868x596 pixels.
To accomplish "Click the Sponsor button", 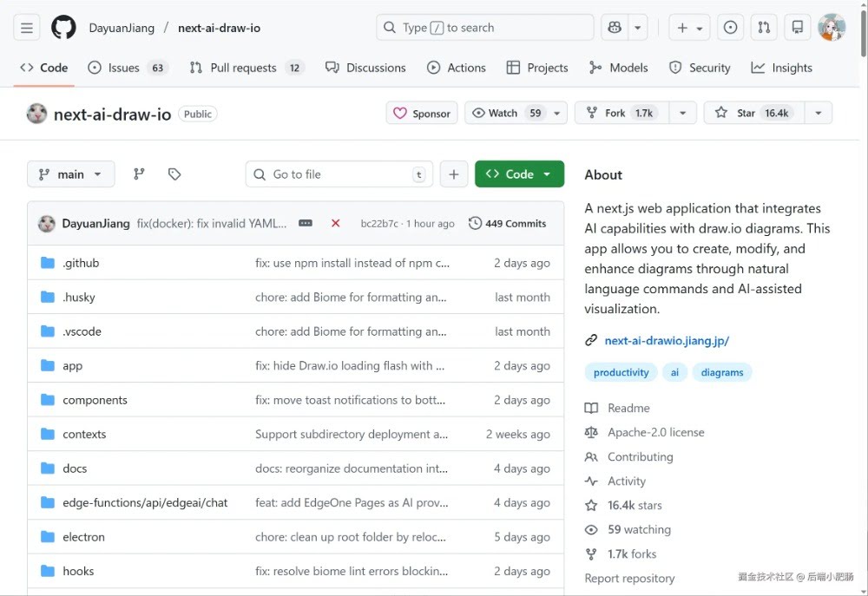I will tap(422, 113).
